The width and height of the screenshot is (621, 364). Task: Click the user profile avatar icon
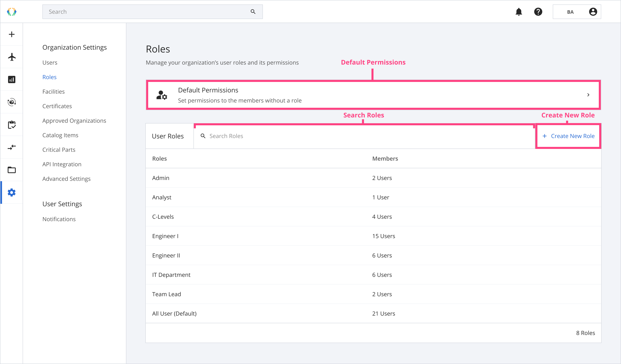coord(593,12)
